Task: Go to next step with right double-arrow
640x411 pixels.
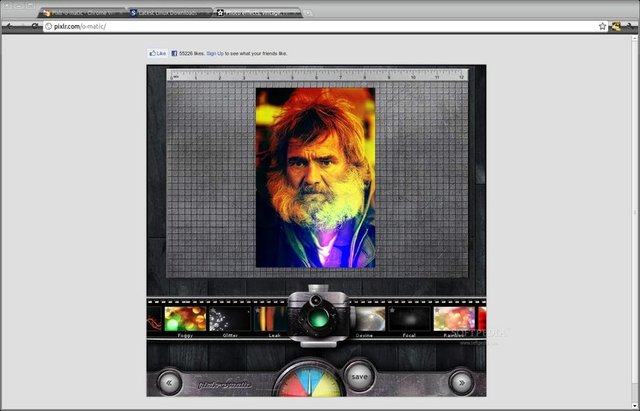Action: (x=461, y=381)
